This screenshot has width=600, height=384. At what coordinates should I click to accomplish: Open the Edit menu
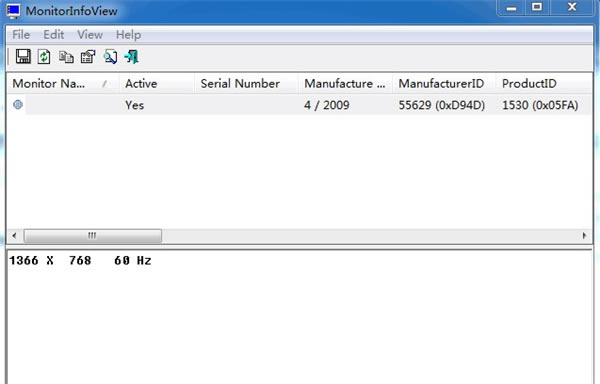pyautogui.click(x=53, y=35)
